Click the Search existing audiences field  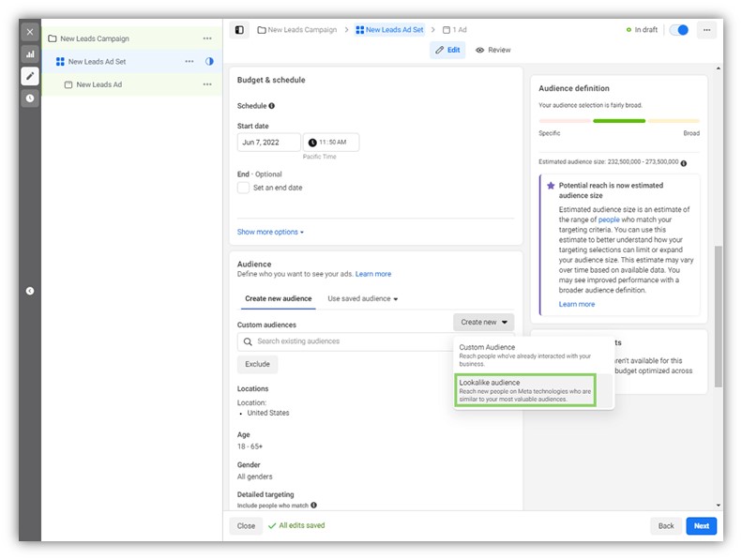coord(347,341)
